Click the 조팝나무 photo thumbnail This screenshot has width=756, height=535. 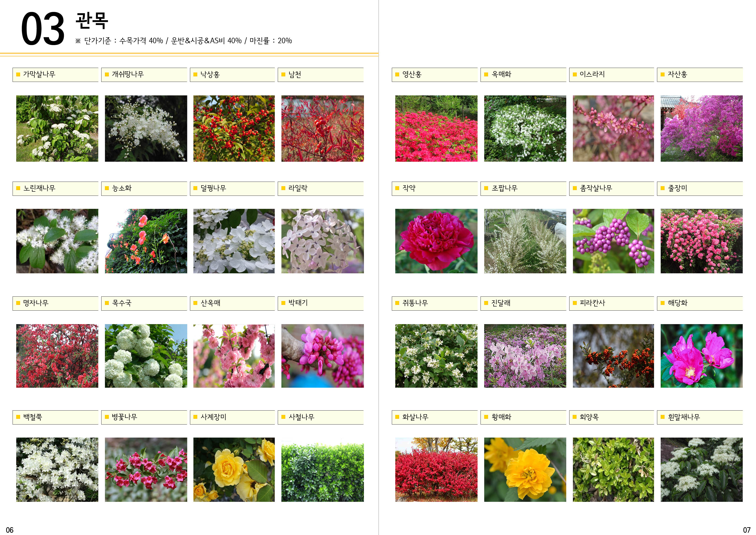pyautogui.click(x=525, y=241)
